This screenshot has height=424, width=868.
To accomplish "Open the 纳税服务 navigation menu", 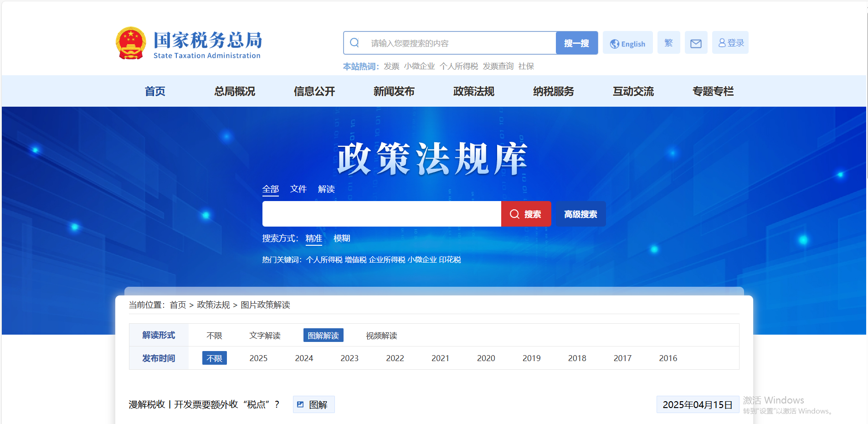I will [x=554, y=91].
